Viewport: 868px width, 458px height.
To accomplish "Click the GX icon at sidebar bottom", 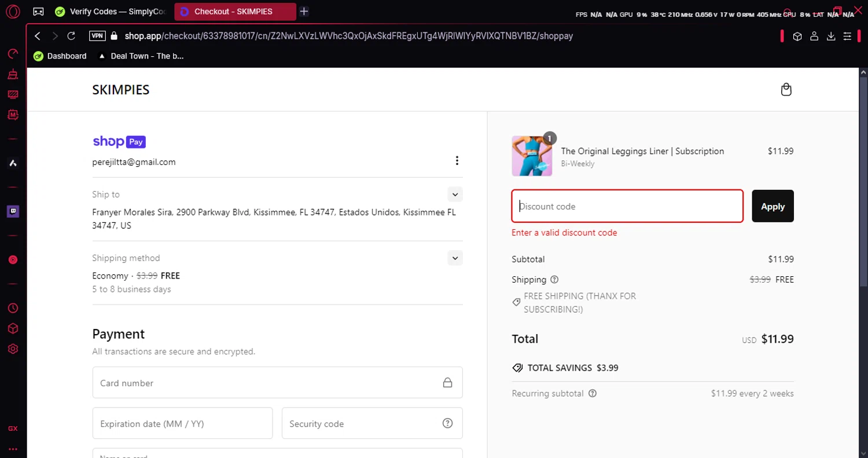I will (13, 429).
